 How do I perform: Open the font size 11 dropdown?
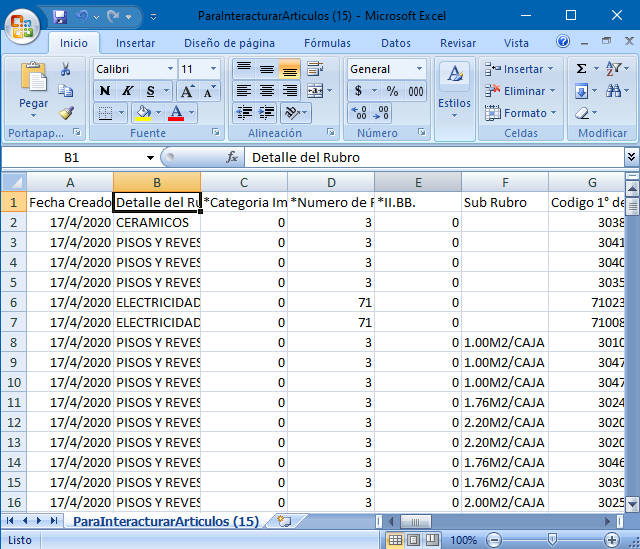point(213,69)
